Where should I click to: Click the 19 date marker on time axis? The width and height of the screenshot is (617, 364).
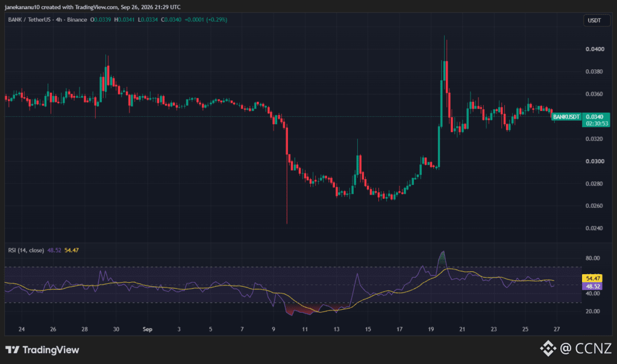[430, 330]
